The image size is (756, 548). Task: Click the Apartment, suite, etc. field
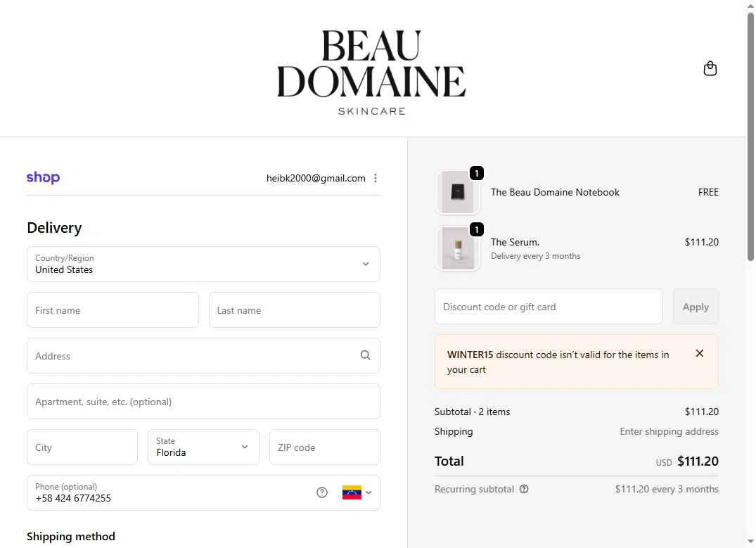point(203,402)
